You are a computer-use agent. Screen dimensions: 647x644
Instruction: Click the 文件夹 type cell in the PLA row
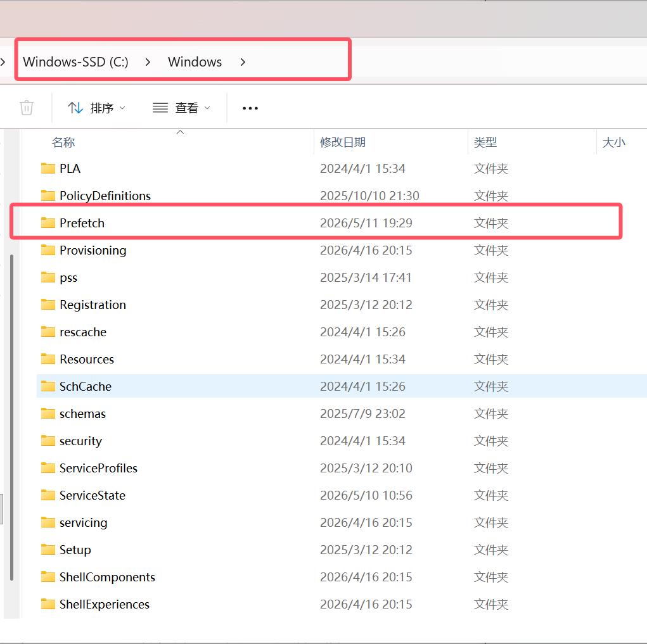(x=490, y=168)
